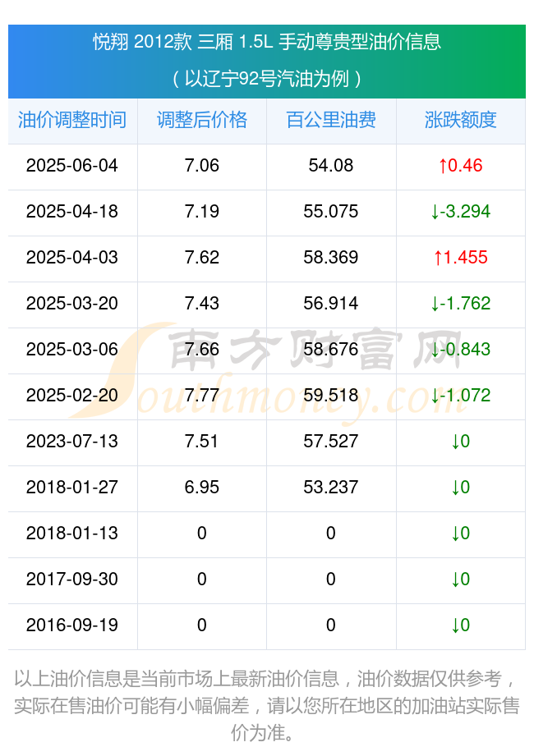
Task: Select the price 7.66
Action: coord(201,349)
